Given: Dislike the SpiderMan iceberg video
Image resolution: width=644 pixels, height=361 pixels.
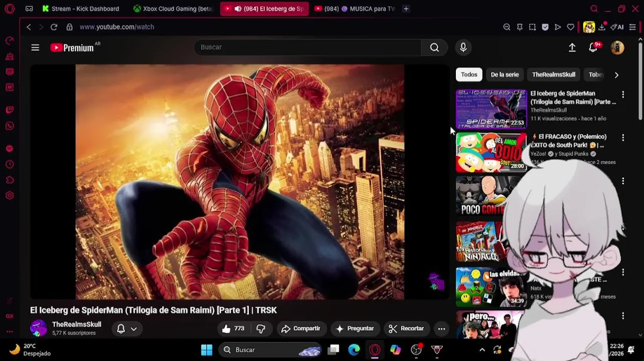Looking at the screenshot, I should pyautogui.click(x=261, y=328).
